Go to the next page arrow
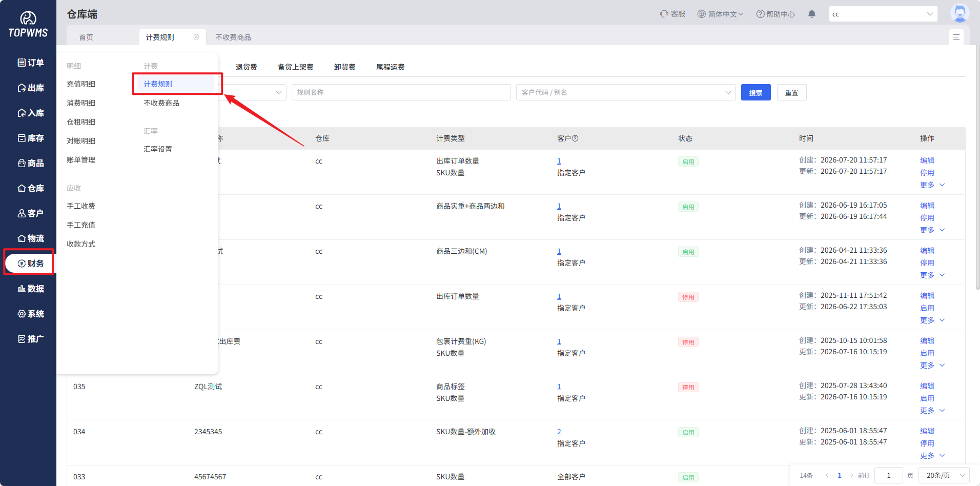980x486 pixels. coord(852,475)
